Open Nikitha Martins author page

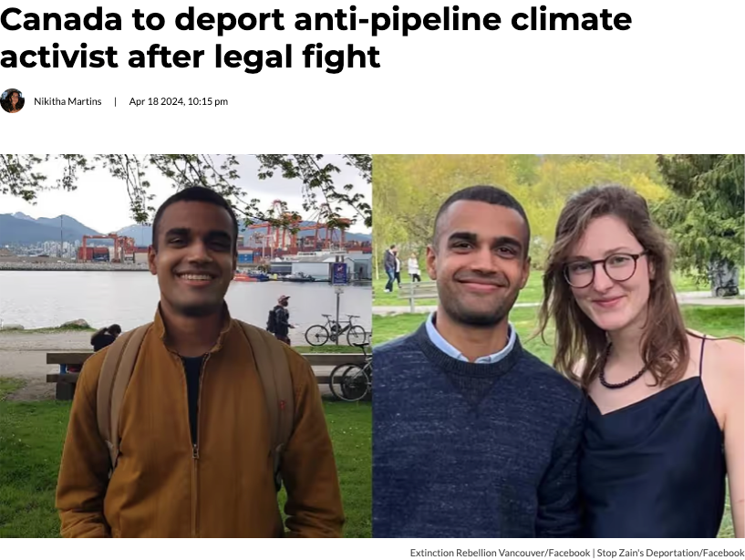coord(67,101)
